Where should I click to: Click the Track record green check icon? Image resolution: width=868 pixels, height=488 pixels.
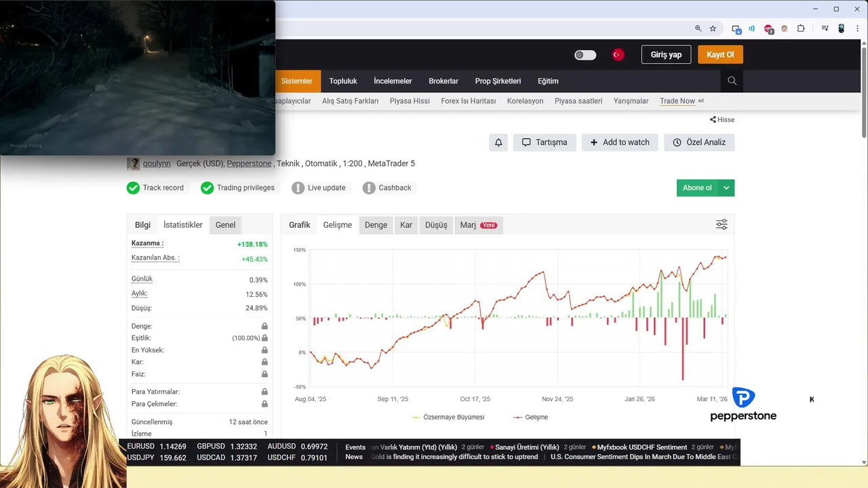click(133, 188)
